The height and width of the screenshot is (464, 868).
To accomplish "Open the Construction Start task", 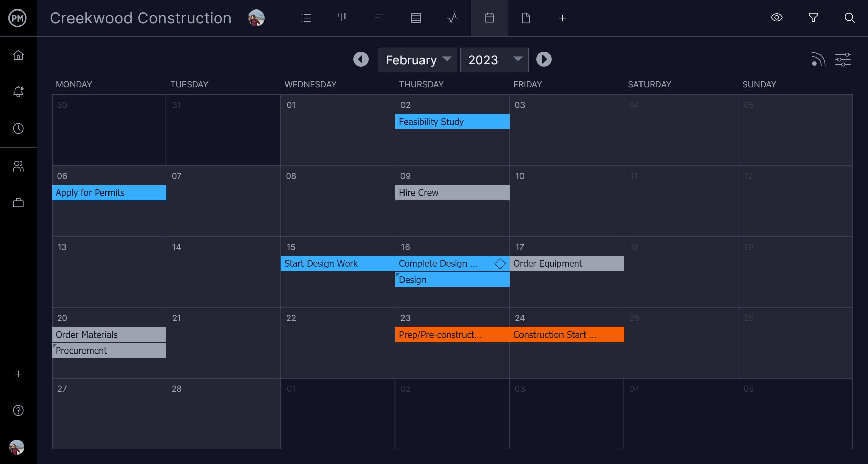I will point(567,335).
